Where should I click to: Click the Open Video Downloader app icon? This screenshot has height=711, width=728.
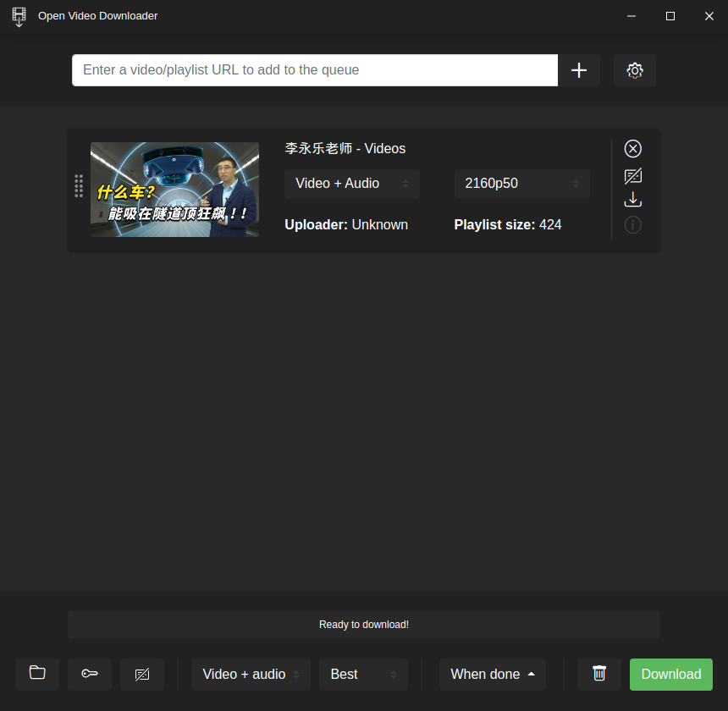tap(19, 17)
